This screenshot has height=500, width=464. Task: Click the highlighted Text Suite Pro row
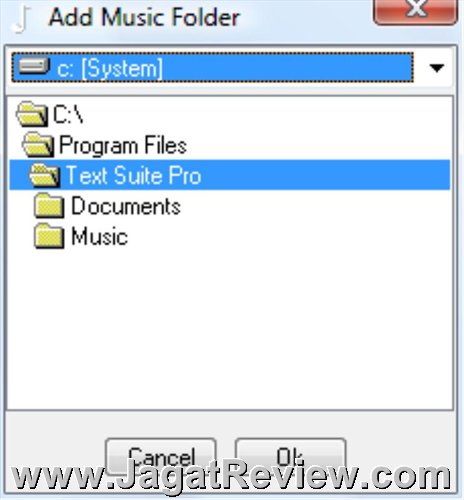pyautogui.click(x=230, y=175)
